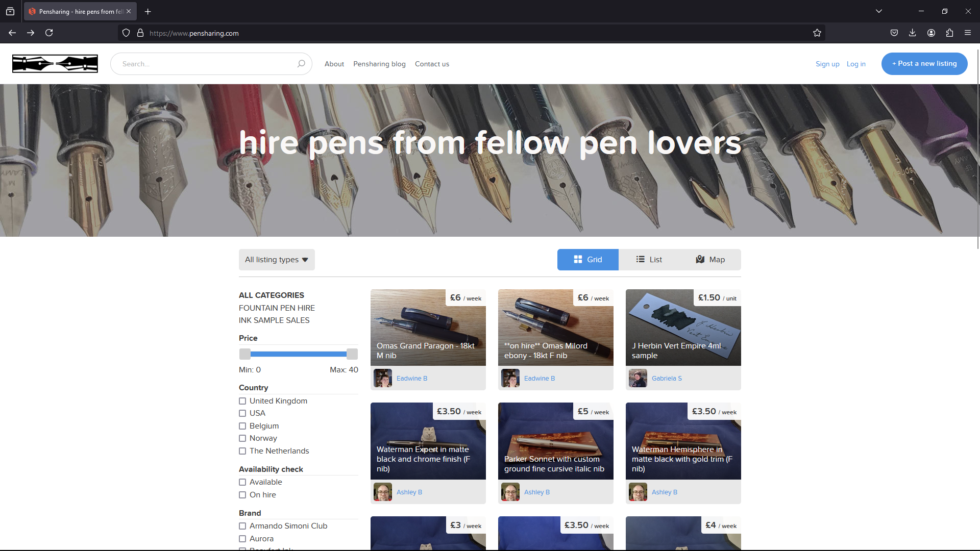
Task: Switch to List view
Action: (x=649, y=259)
